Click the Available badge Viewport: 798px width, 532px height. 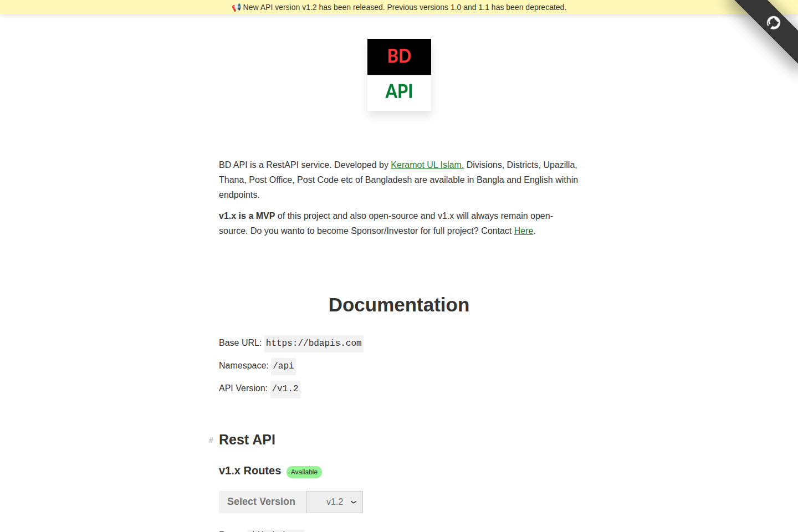304,472
